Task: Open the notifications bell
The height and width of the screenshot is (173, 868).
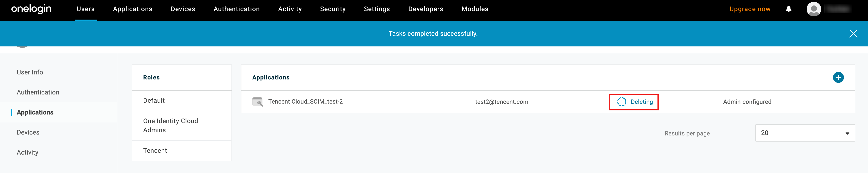Action: click(x=788, y=9)
